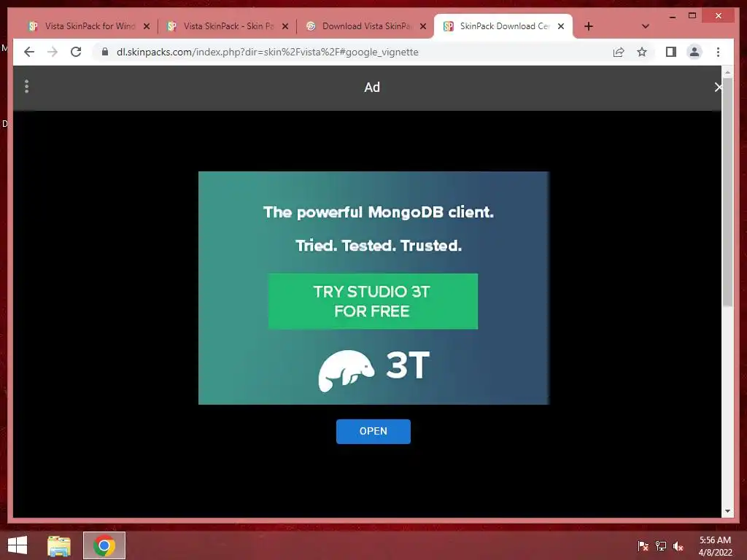Toggle the browser side panel

(671, 52)
